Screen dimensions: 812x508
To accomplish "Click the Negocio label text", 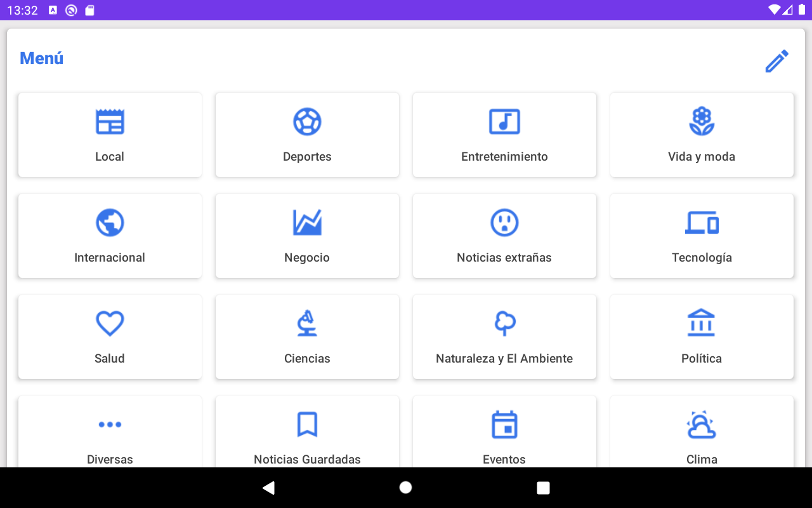I will click(307, 258).
